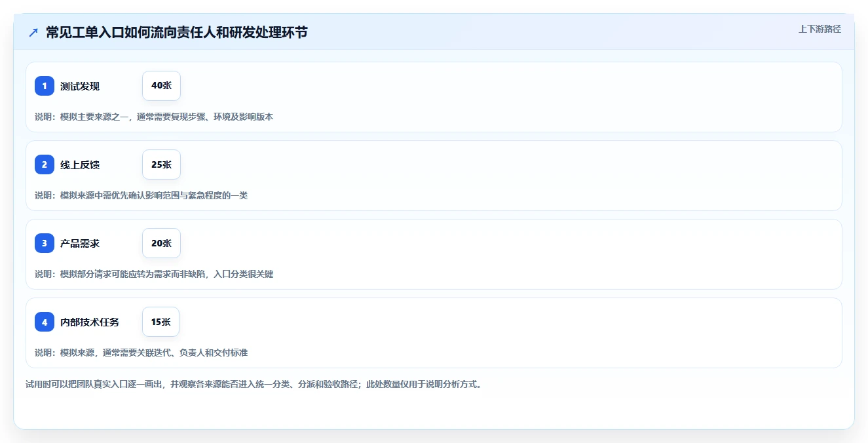Click the note about 转为需求而非缺陷
This screenshot has width=868, height=443.
[x=154, y=274]
